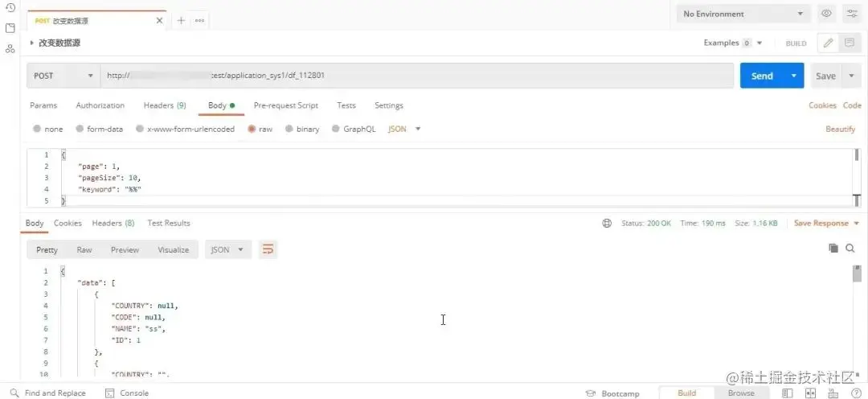Open the Settings tab
Screen dimensions: 868x399
point(389,105)
